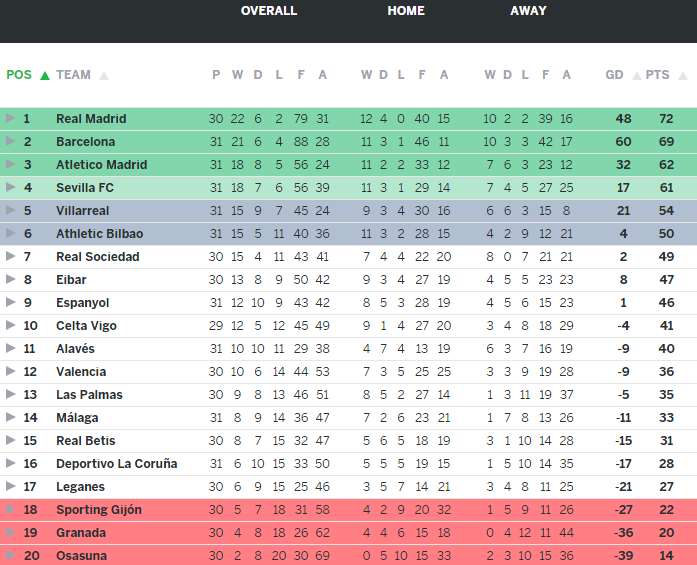The height and width of the screenshot is (565, 697).
Task: Click the Deportivo La Coruña team name
Action: (x=116, y=464)
